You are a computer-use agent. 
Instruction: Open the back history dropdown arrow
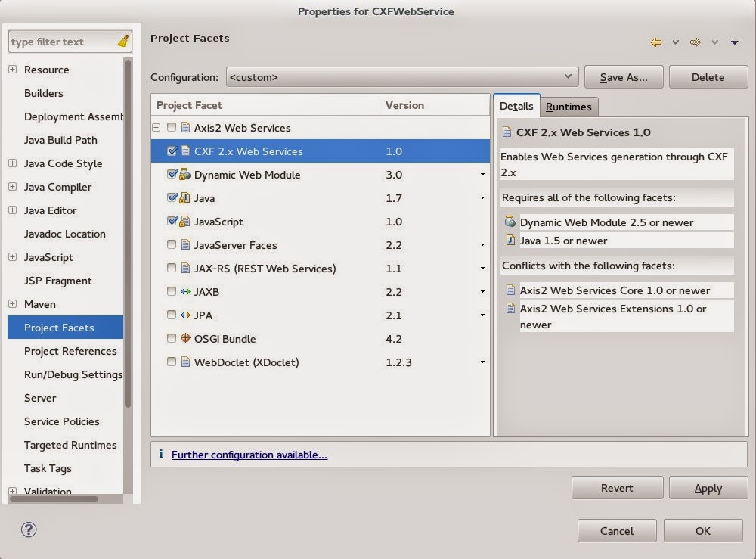tap(675, 42)
